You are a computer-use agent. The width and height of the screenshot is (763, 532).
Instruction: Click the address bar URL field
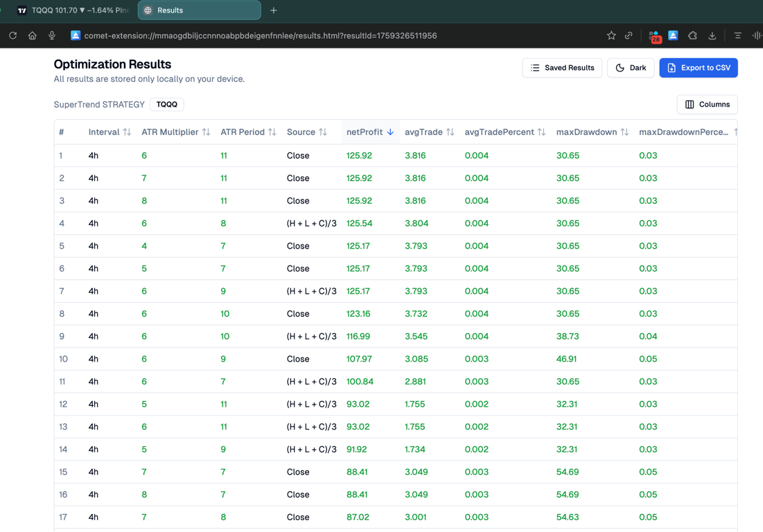[x=260, y=35]
